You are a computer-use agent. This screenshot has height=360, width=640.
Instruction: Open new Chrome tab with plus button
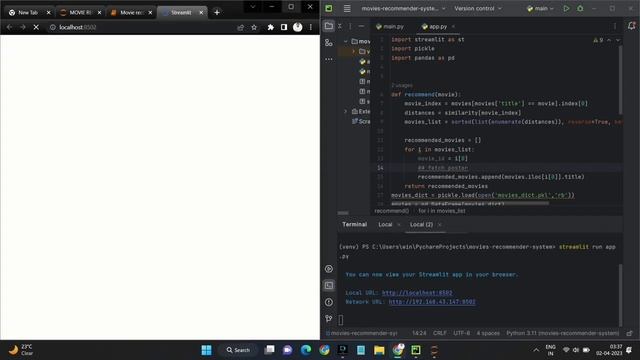click(217, 13)
